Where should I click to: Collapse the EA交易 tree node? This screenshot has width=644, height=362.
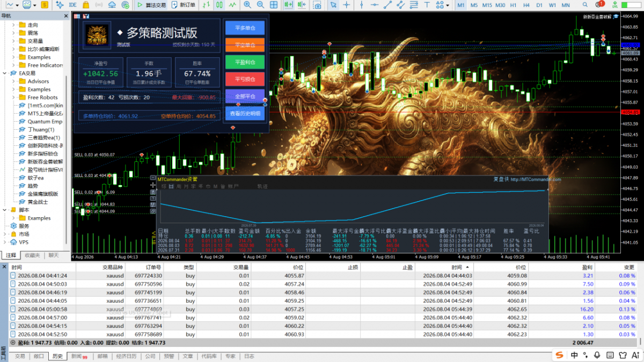5,73
